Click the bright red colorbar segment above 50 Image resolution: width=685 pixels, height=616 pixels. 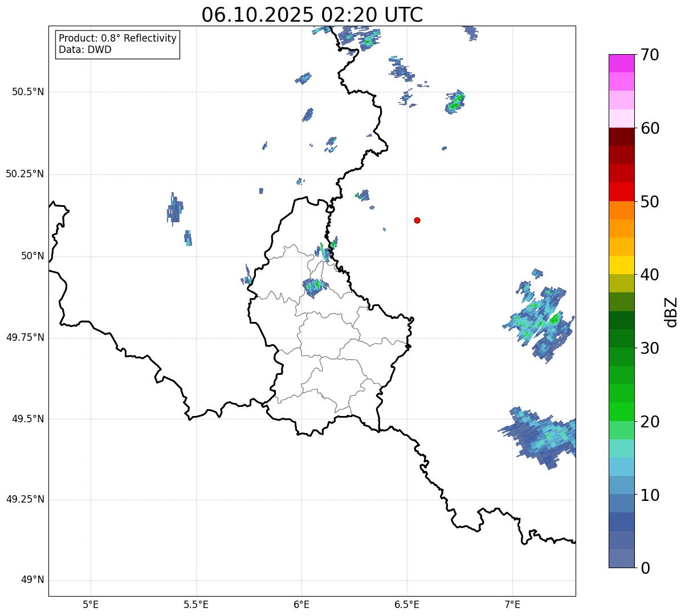[x=621, y=191]
